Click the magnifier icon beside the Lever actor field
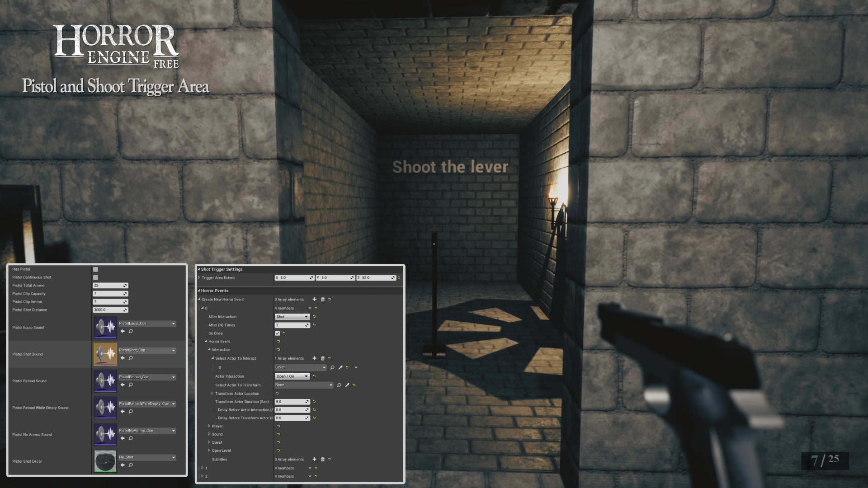 point(332,367)
